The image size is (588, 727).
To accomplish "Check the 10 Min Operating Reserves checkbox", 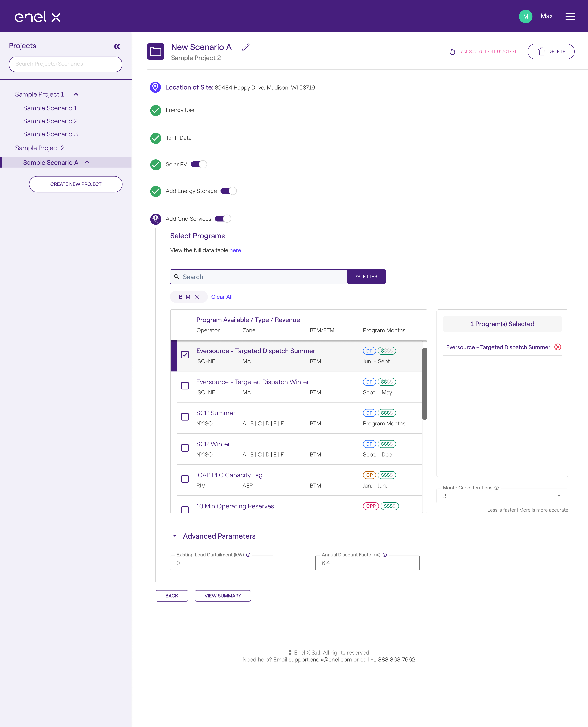I will click(185, 509).
